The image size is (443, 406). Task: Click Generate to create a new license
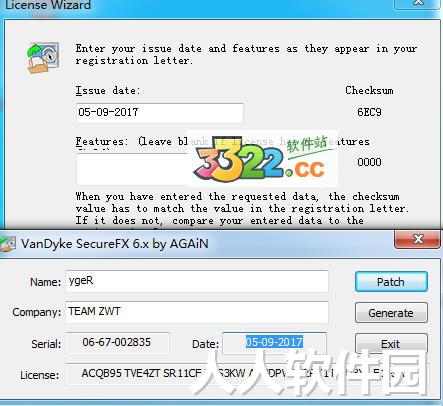tap(391, 313)
